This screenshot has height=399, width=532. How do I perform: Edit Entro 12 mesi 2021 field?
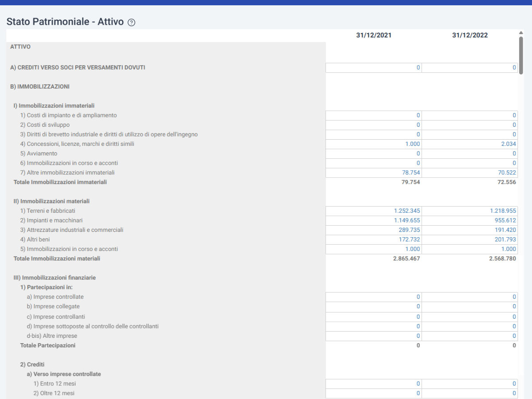pyautogui.click(x=374, y=384)
